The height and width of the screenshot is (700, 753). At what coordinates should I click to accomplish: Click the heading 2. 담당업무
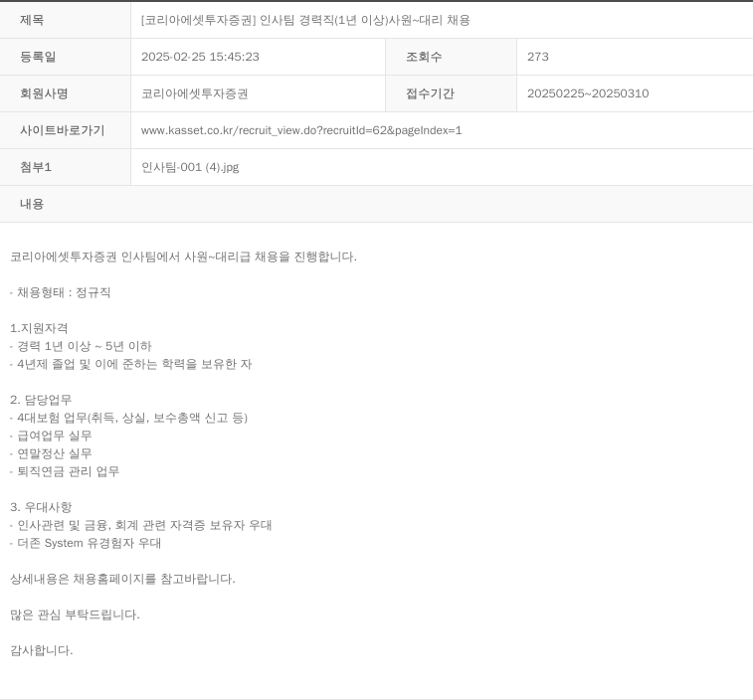(x=41, y=400)
